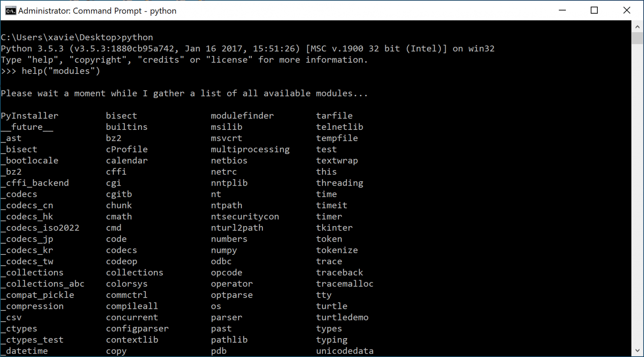Click on multiprocessing in the module list

point(250,150)
